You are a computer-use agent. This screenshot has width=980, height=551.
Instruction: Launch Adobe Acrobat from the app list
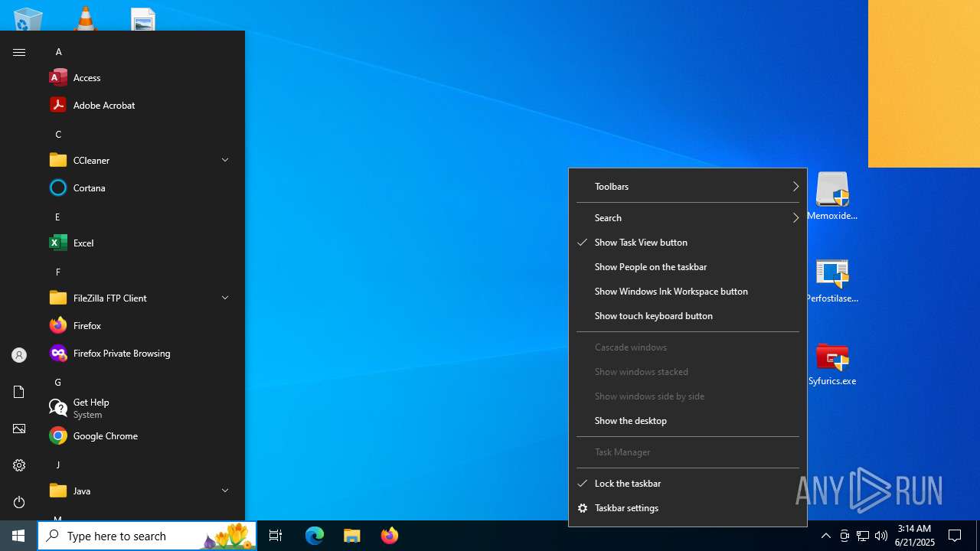[x=141, y=105]
